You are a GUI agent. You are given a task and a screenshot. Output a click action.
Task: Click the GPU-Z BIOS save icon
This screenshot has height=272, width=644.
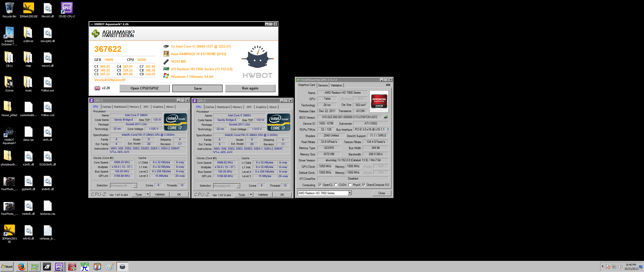click(x=386, y=117)
